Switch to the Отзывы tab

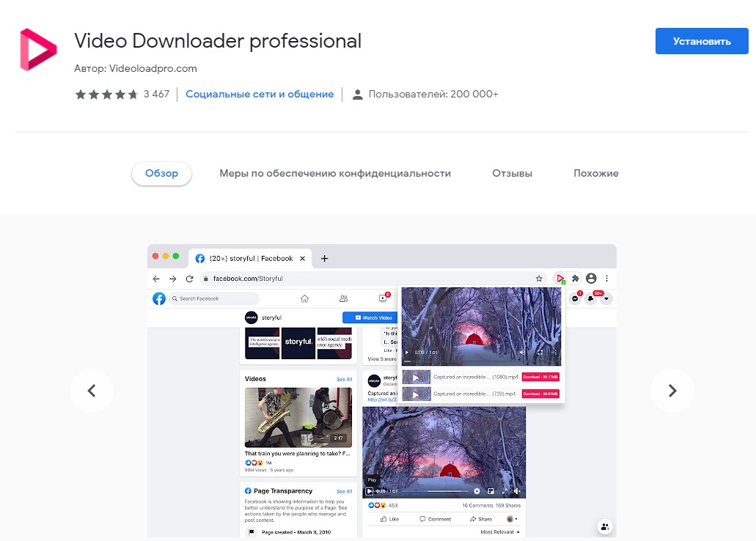pyautogui.click(x=511, y=173)
